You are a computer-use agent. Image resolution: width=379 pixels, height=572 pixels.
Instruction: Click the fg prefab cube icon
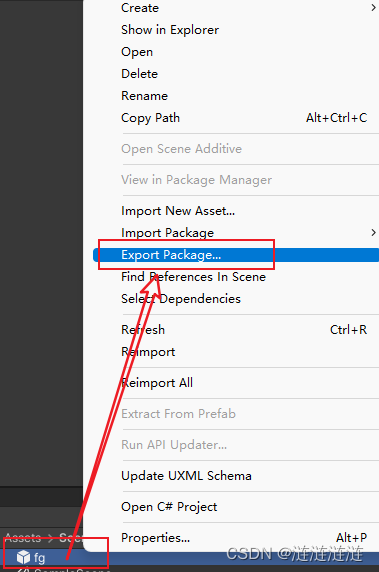point(23,557)
